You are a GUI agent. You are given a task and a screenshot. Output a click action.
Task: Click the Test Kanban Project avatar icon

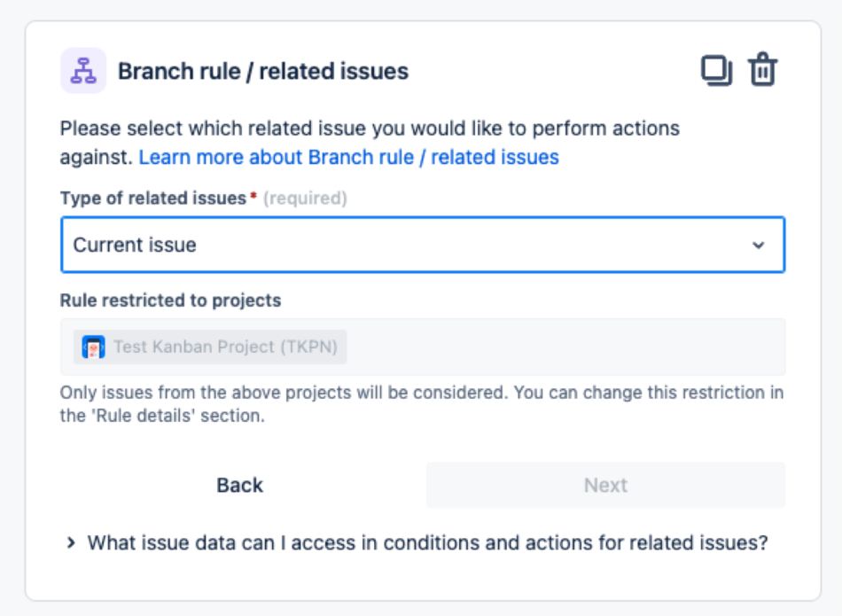tap(93, 347)
